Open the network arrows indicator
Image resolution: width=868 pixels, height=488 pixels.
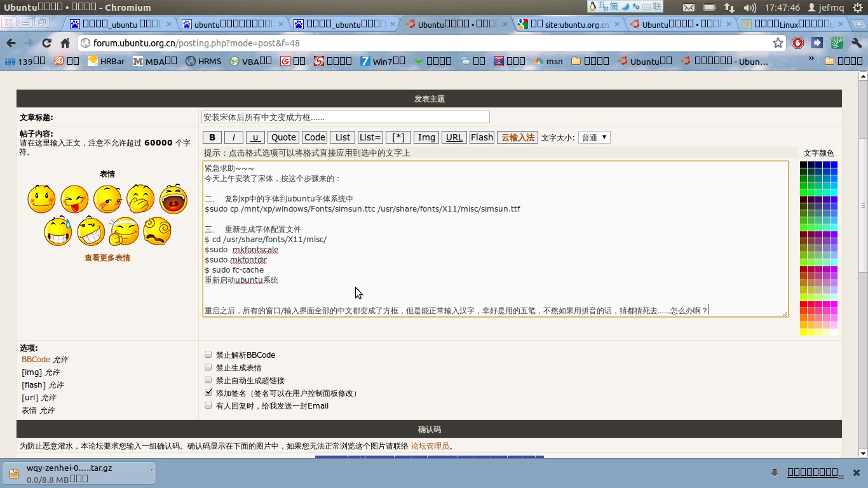729,8
